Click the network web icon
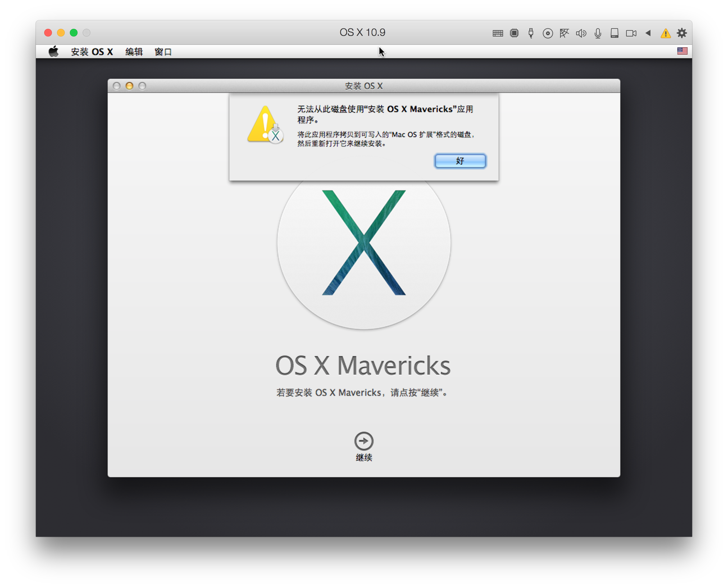Image resolution: width=728 pixels, height=588 pixels. click(564, 33)
